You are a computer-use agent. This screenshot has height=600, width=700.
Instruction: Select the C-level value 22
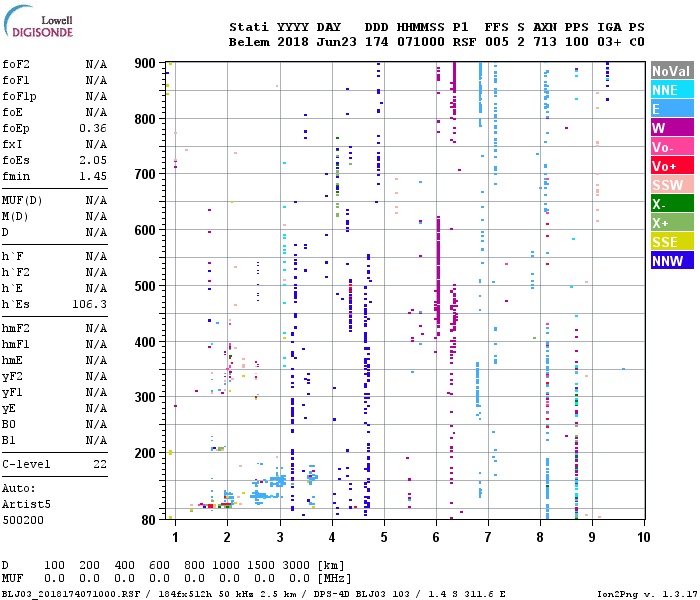pos(100,465)
